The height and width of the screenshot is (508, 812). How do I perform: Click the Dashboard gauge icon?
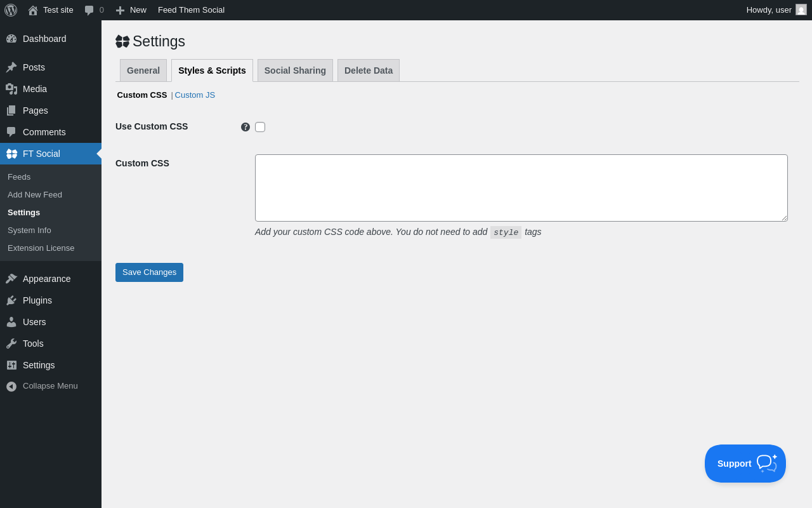click(11, 39)
